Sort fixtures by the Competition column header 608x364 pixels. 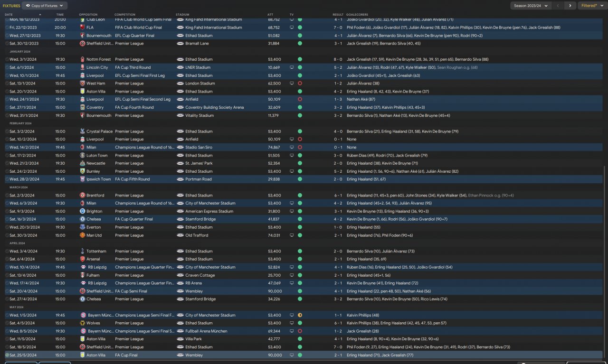coord(125,15)
